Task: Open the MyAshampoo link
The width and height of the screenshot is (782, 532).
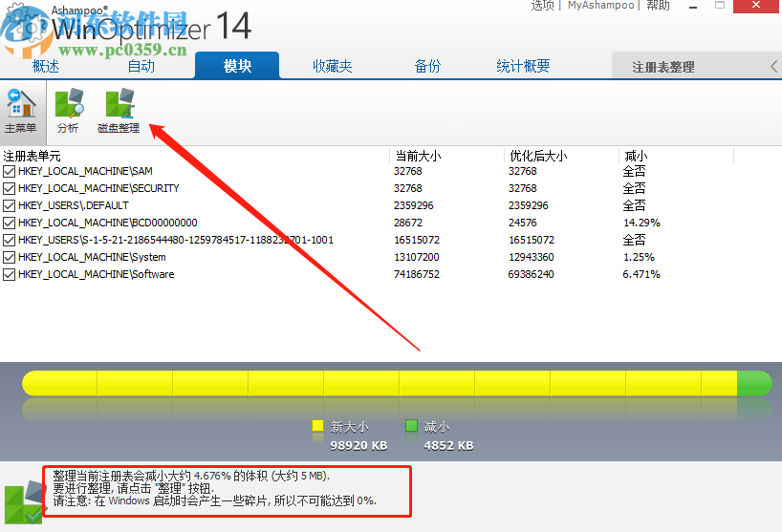Action: [x=600, y=6]
